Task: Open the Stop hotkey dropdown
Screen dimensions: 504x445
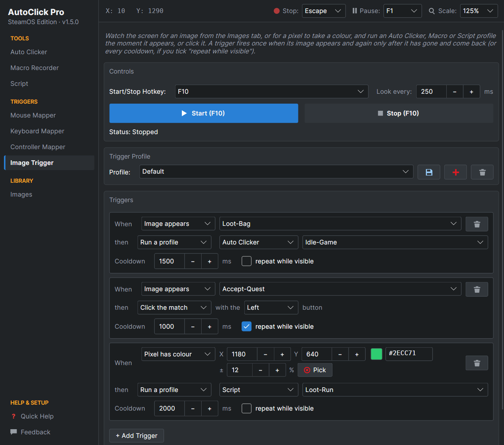Action: (324, 11)
